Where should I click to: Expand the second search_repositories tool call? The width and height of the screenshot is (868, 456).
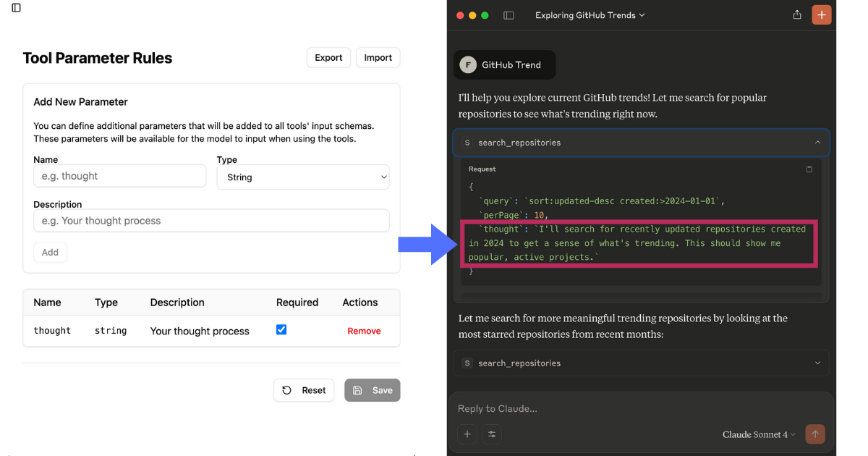point(641,363)
